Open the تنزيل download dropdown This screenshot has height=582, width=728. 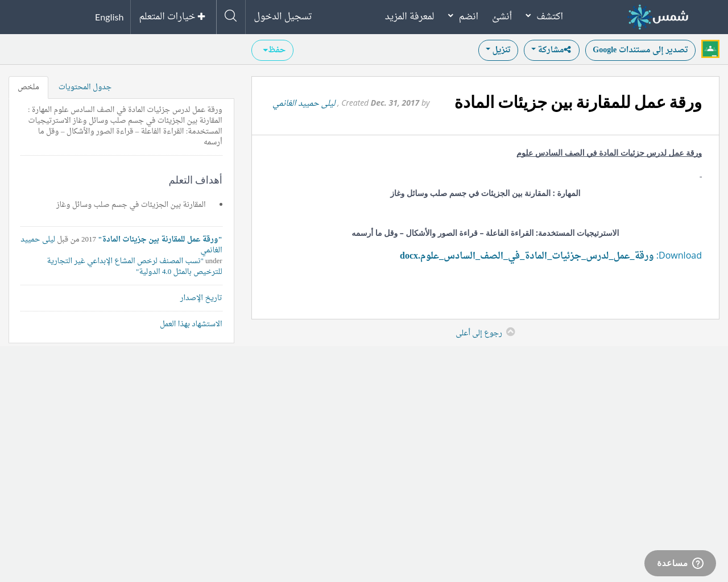(x=498, y=50)
